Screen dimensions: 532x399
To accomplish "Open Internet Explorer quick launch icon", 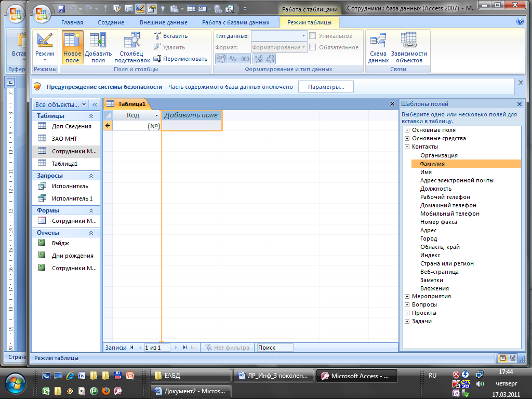I will 70,376.
